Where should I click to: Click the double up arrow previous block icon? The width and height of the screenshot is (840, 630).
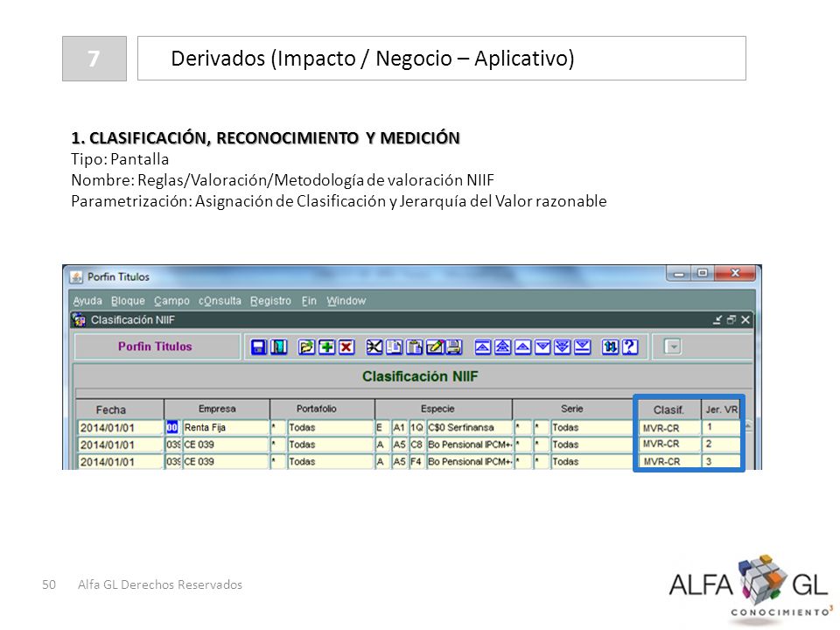(502, 347)
